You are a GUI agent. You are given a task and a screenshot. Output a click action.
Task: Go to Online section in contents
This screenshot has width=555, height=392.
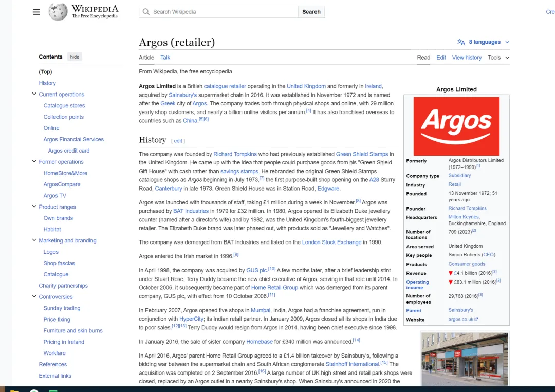point(51,128)
